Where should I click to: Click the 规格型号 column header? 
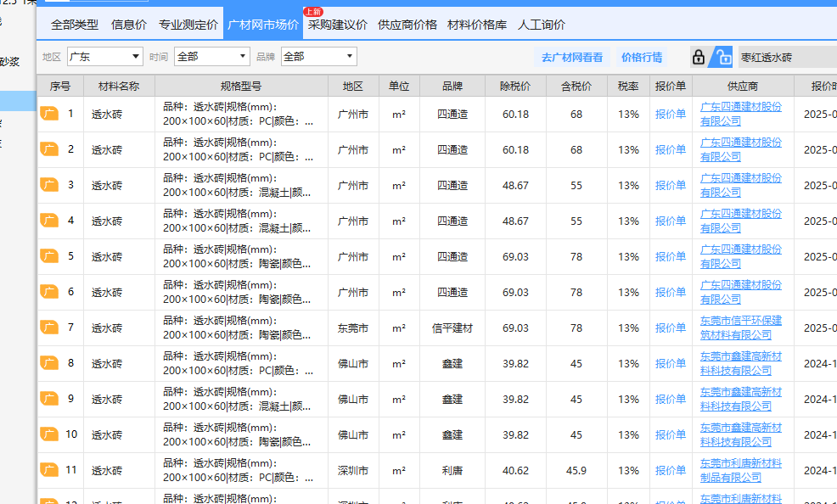pyautogui.click(x=241, y=86)
